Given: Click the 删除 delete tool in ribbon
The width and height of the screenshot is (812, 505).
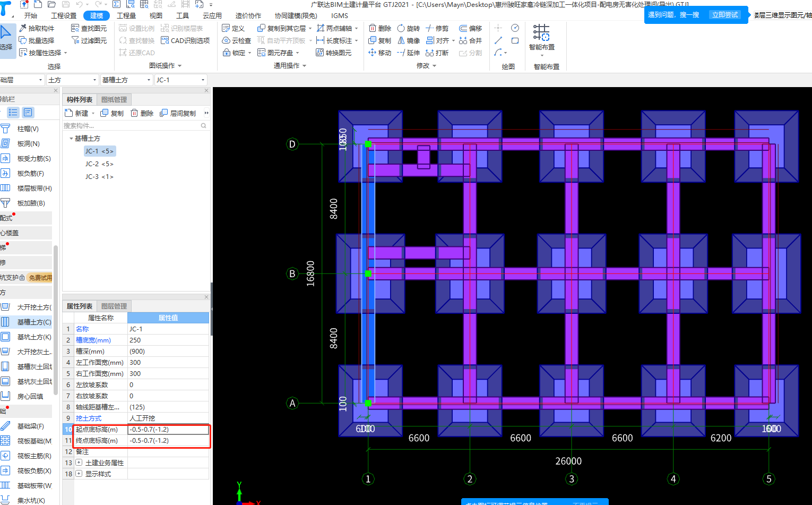Looking at the screenshot, I should click(380, 28).
